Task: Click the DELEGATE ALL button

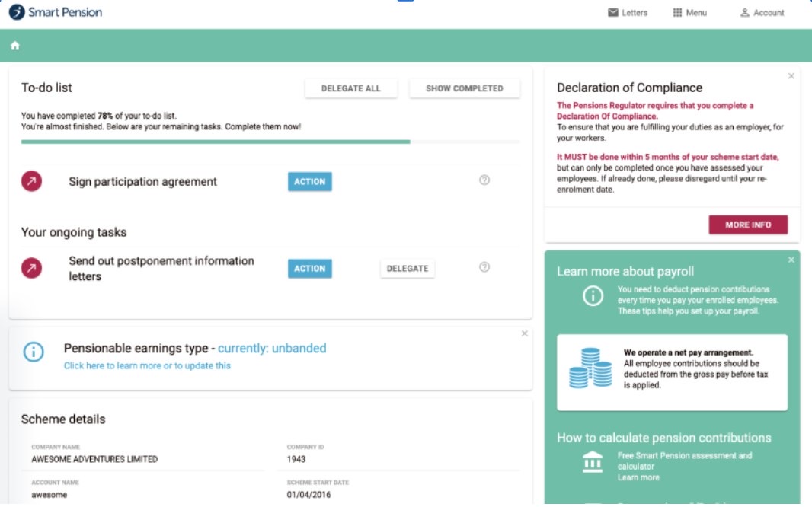Action: [x=351, y=88]
